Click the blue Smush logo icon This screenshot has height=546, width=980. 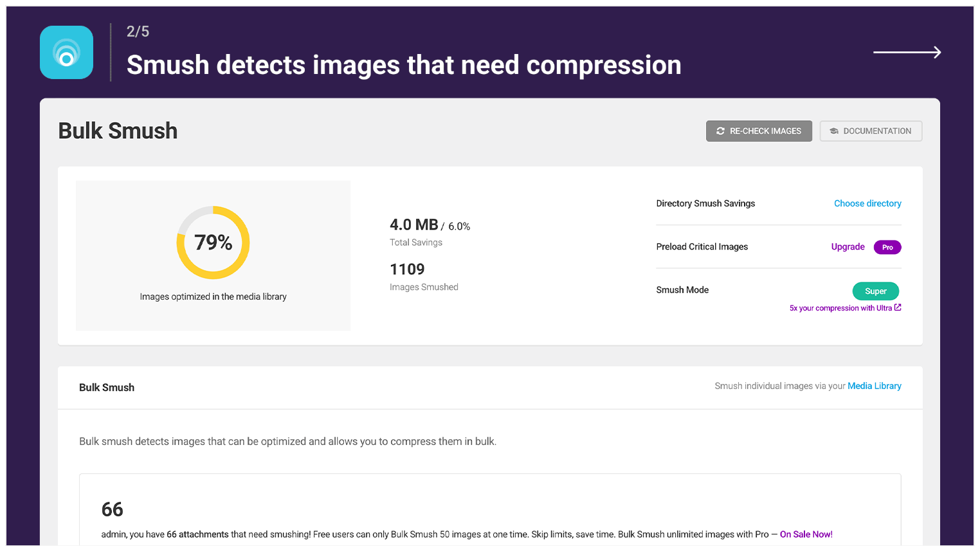coord(66,52)
